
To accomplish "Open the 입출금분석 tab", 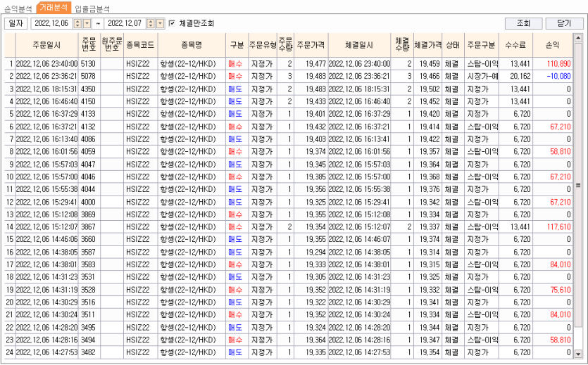I will [x=92, y=8].
